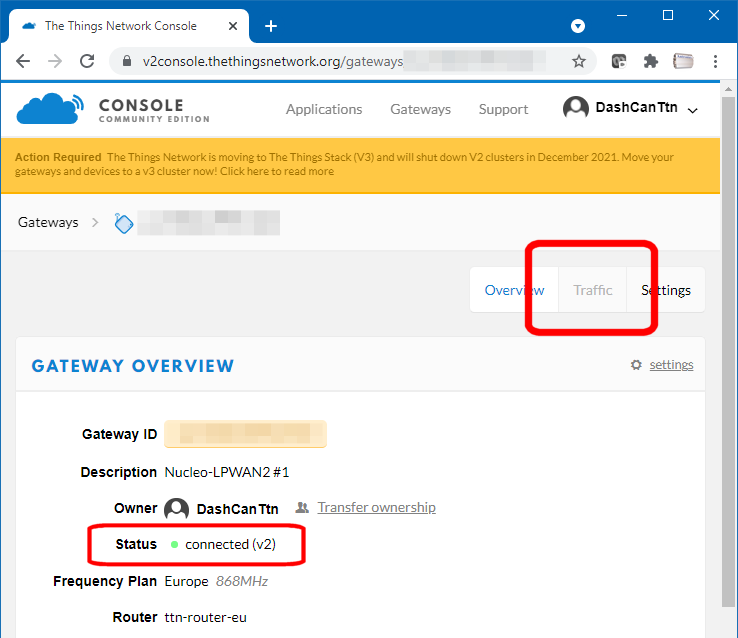The height and width of the screenshot is (638, 738).
Task: Click the DashCanTtn owner name text
Action: 237,509
